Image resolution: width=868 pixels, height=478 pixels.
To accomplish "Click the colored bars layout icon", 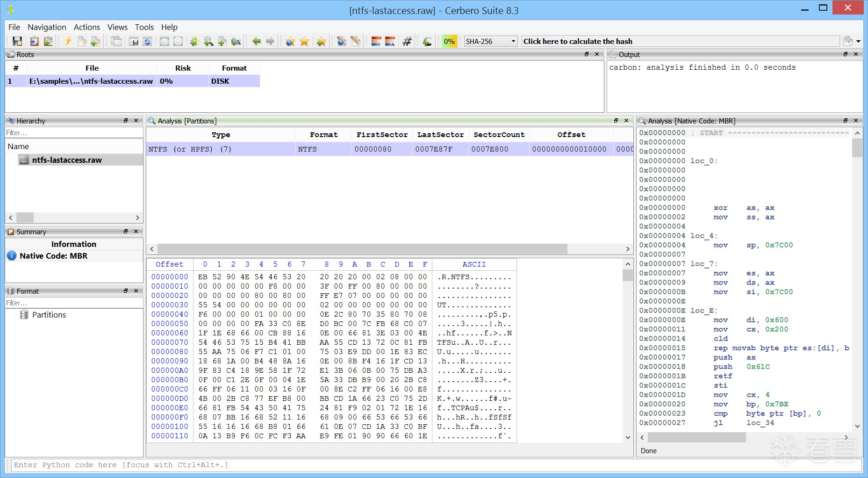I will click(x=376, y=41).
